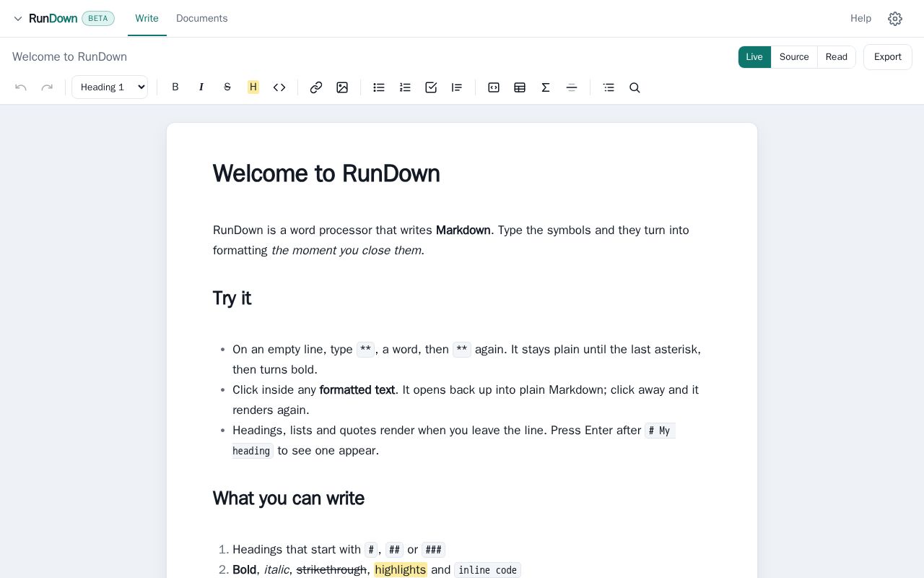Open the Documents tab

[x=202, y=19]
